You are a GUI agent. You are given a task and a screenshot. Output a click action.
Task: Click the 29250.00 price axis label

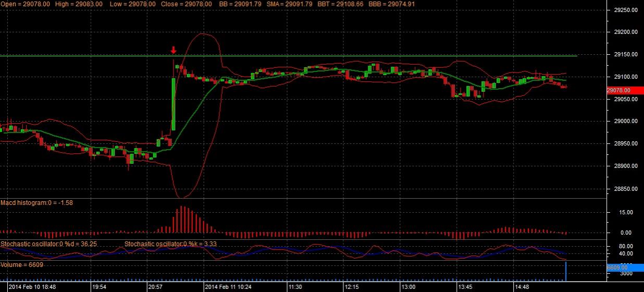(x=626, y=10)
